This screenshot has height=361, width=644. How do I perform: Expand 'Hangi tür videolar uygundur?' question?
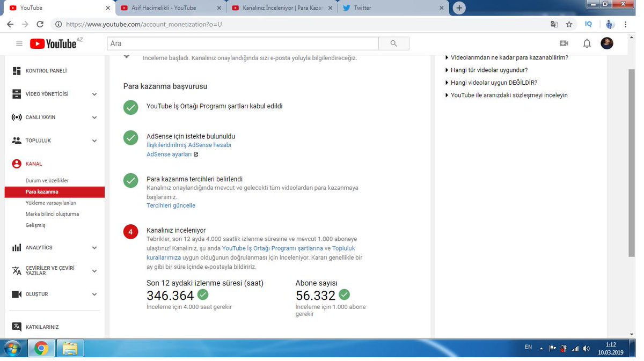pos(486,70)
